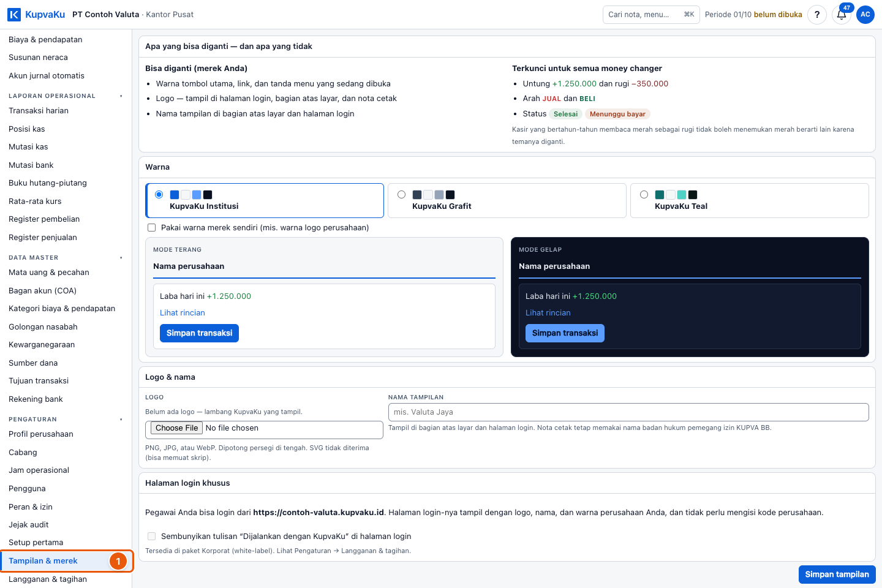Click the 'Menunggu bayar' status badge

tap(617, 114)
